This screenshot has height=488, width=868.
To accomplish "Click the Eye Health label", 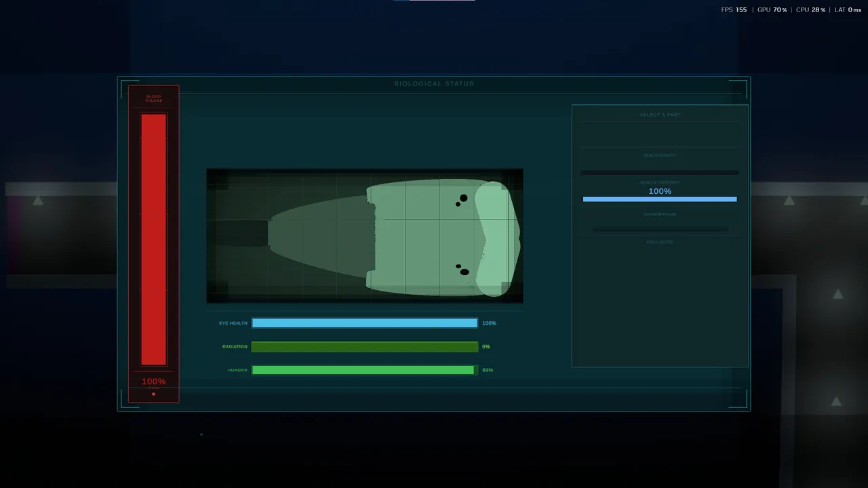I will (x=233, y=323).
